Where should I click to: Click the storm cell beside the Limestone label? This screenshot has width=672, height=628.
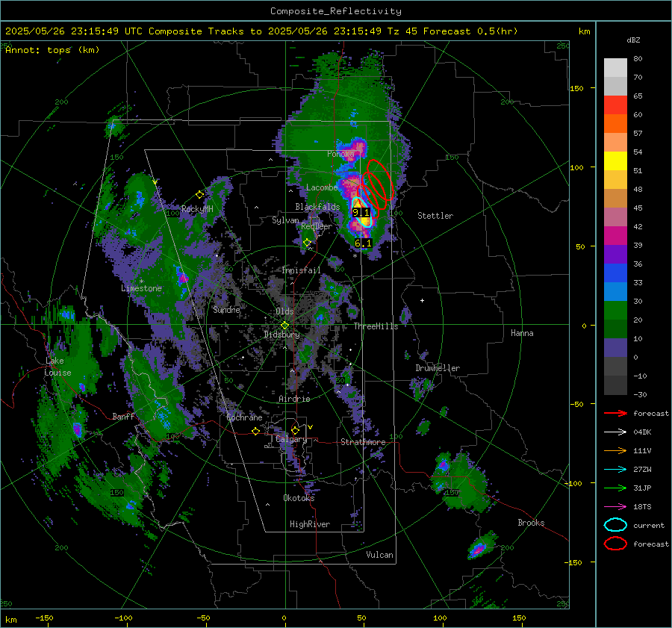point(183,279)
